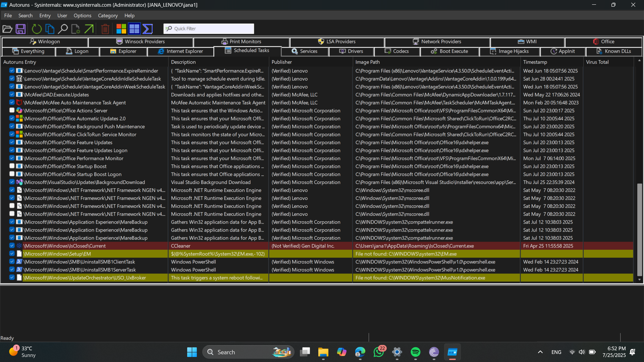Enable the Office Actions Server checkbox
The image size is (644, 362).
tap(12, 110)
